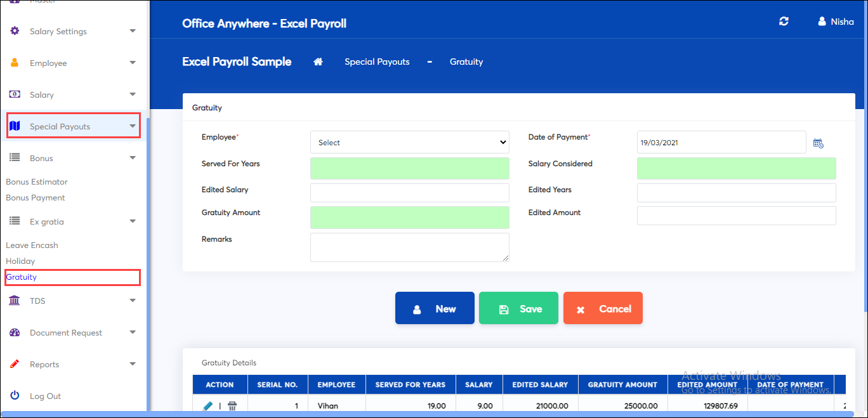Click the Edited Years input field
Viewport: 868px width, 418px height.
[x=736, y=193]
